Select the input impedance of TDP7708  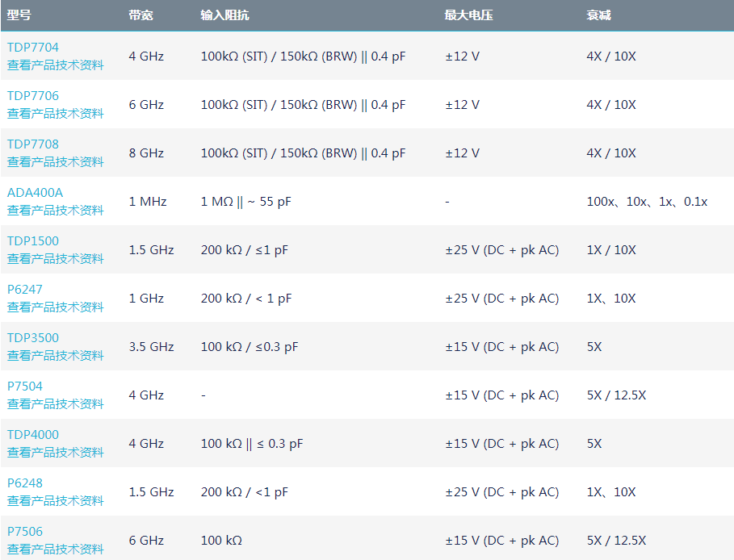[x=303, y=153]
